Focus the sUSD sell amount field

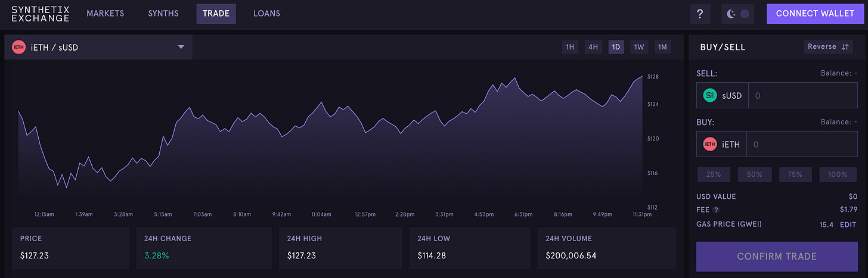tap(802, 95)
